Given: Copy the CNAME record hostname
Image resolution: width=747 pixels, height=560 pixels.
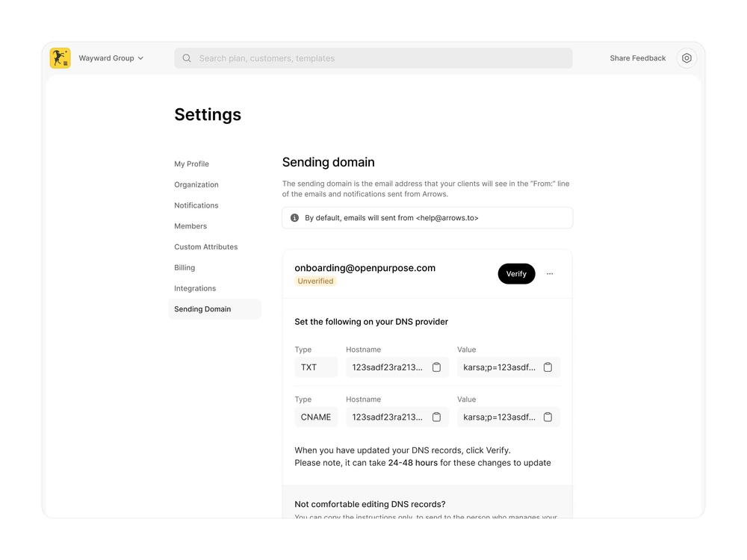Looking at the screenshot, I should click(x=436, y=417).
